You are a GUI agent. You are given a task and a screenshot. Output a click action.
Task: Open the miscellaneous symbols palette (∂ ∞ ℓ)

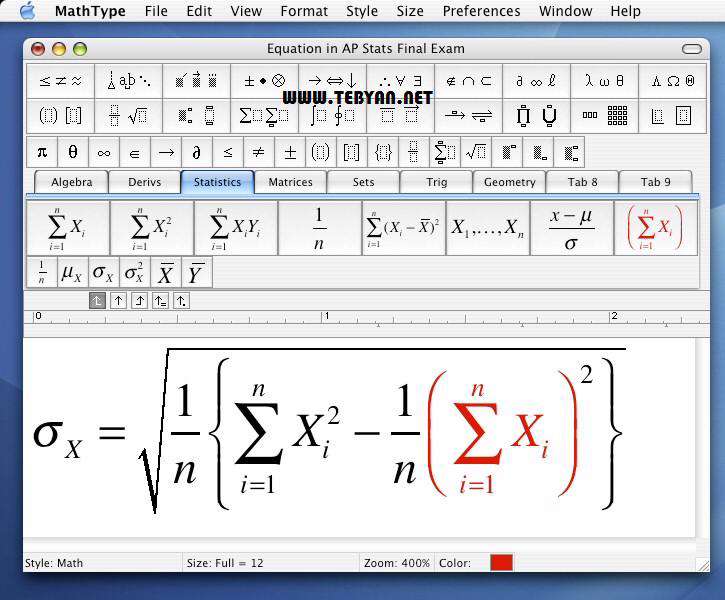tap(536, 81)
